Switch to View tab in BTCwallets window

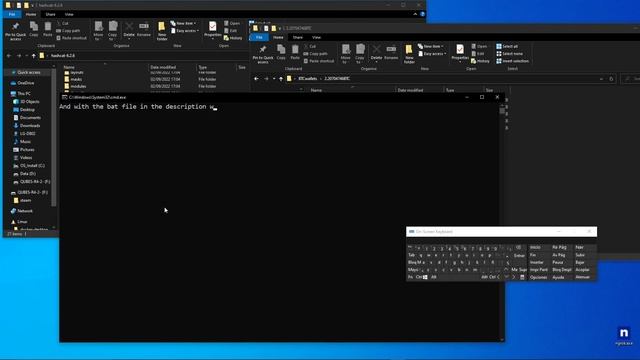point(316,37)
